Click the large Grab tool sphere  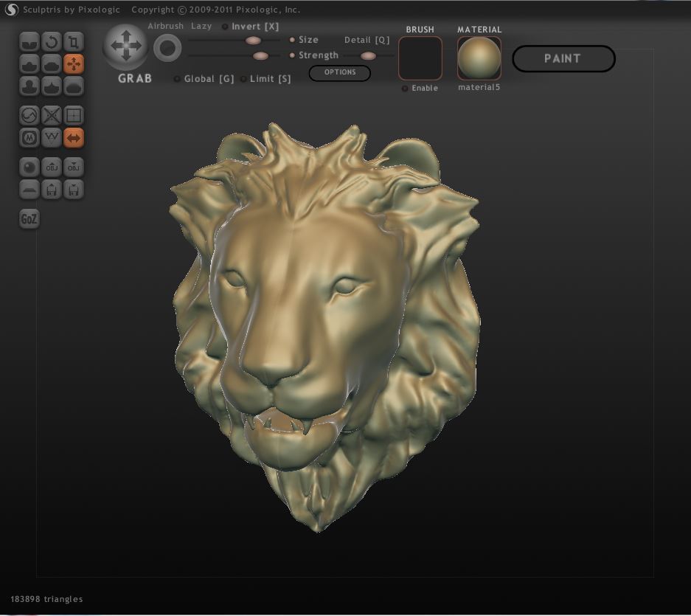coord(125,46)
